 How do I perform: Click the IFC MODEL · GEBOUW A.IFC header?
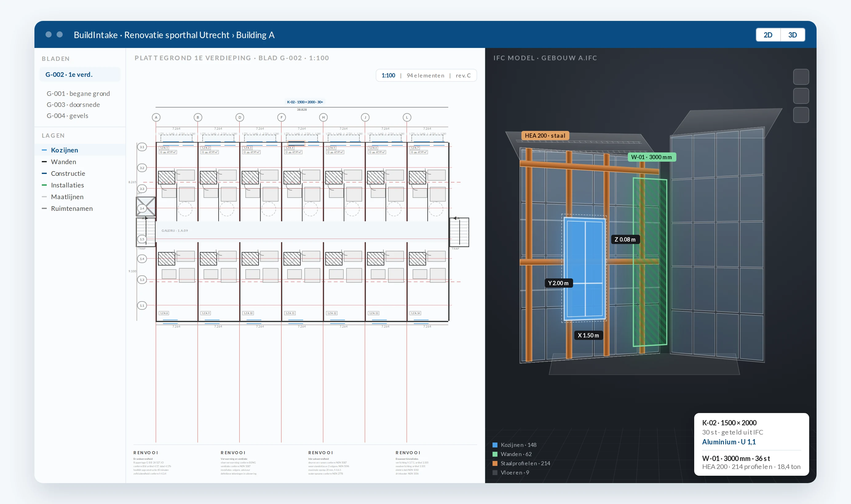(x=545, y=58)
